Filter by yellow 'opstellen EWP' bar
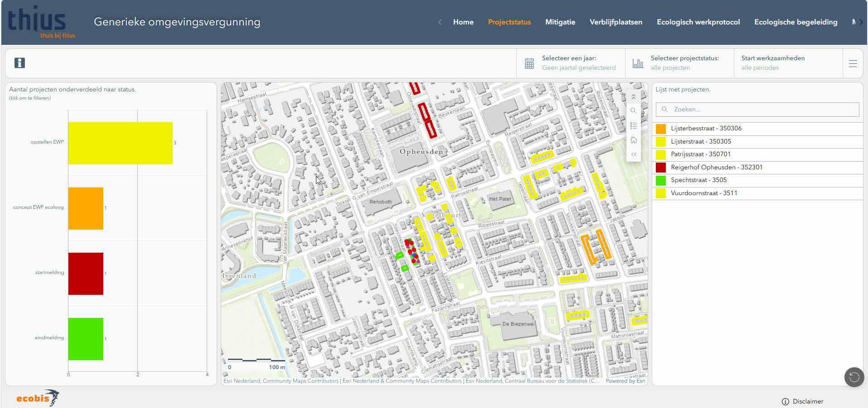Viewport: 868px width, 408px height. click(x=121, y=143)
